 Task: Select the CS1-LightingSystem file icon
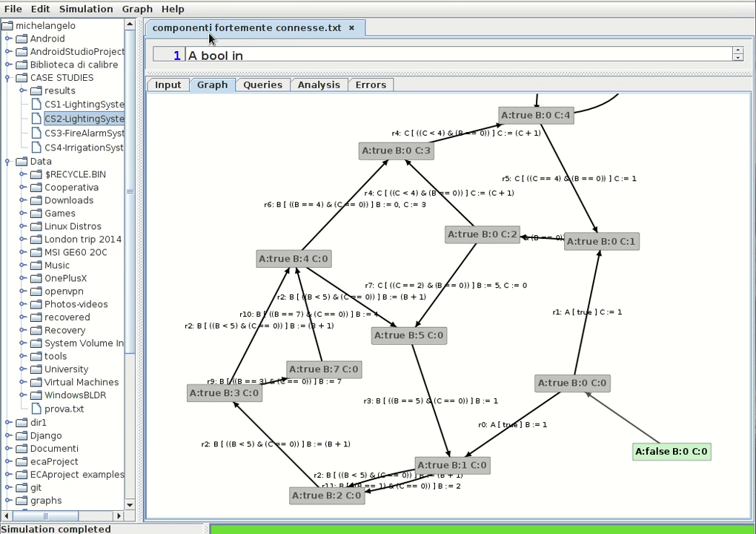(x=36, y=104)
